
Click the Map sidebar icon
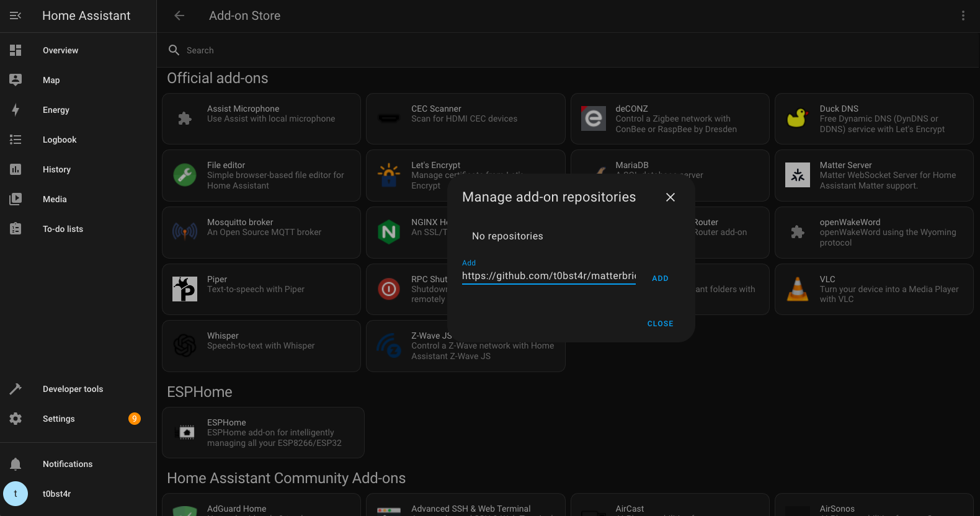tap(16, 80)
